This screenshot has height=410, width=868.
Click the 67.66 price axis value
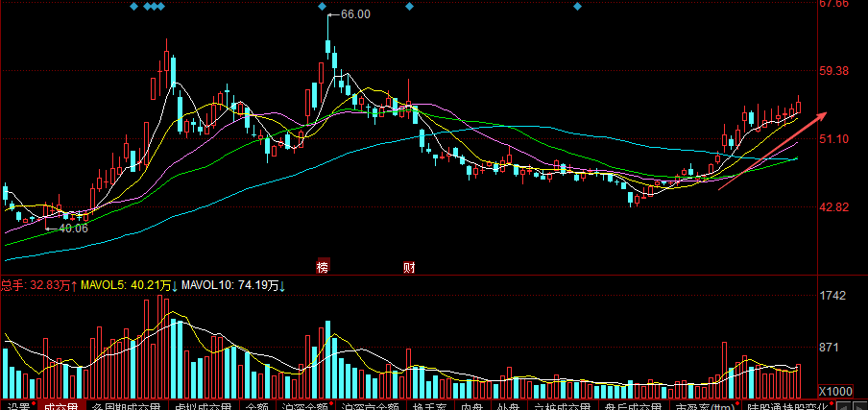(833, 4)
